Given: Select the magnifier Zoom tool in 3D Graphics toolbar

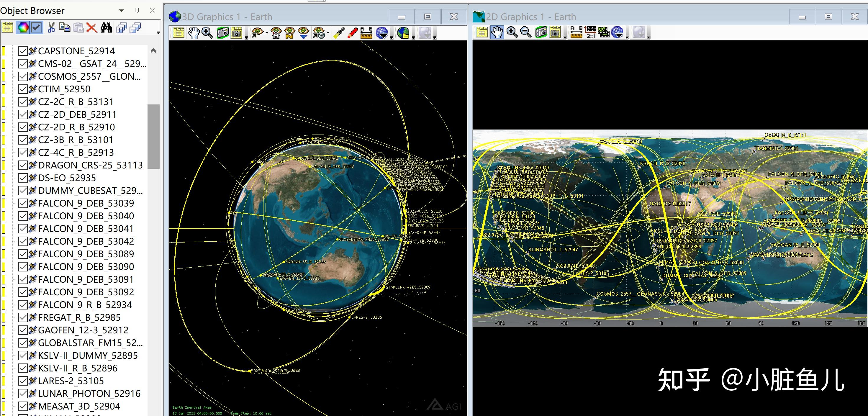Looking at the screenshot, I should point(207,33).
